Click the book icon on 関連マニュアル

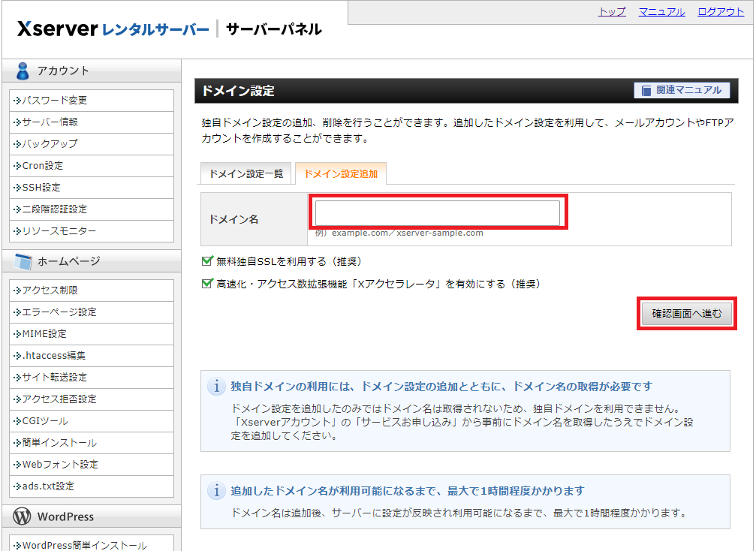click(x=646, y=90)
